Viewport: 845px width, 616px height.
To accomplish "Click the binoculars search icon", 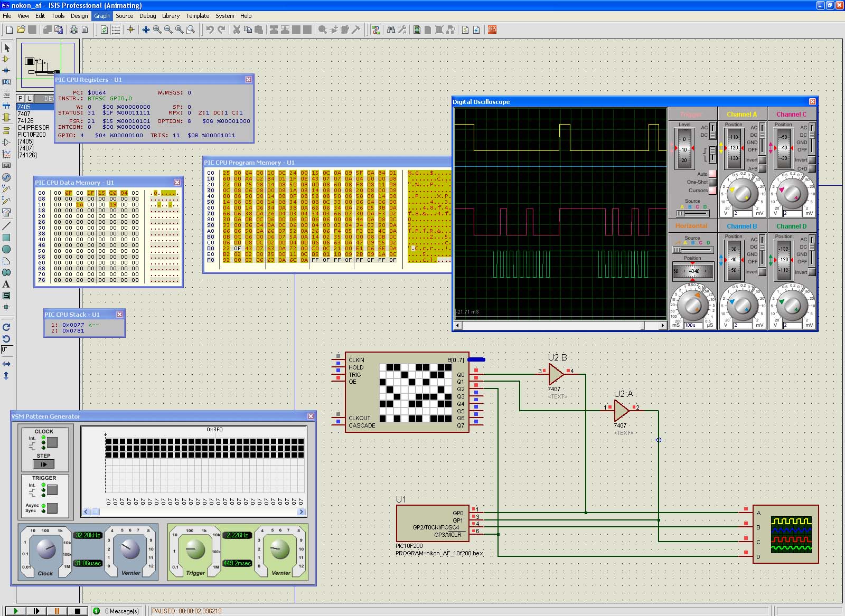I will pos(391,30).
